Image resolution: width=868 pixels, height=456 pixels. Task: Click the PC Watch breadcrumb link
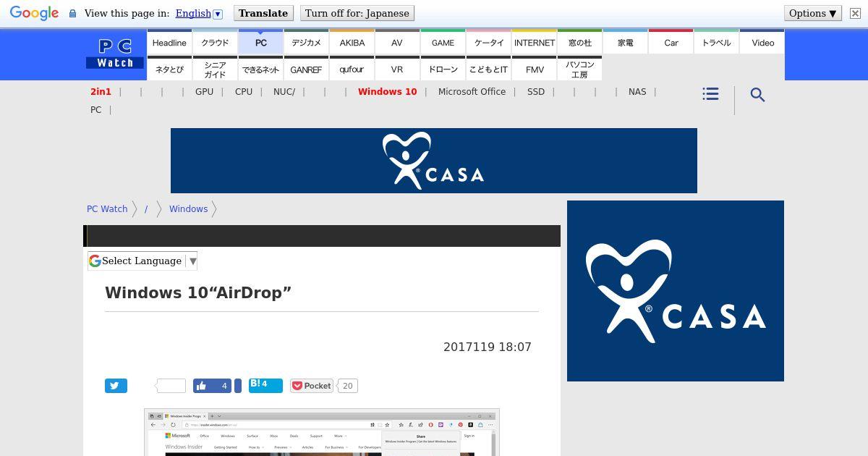click(x=107, y=208)
